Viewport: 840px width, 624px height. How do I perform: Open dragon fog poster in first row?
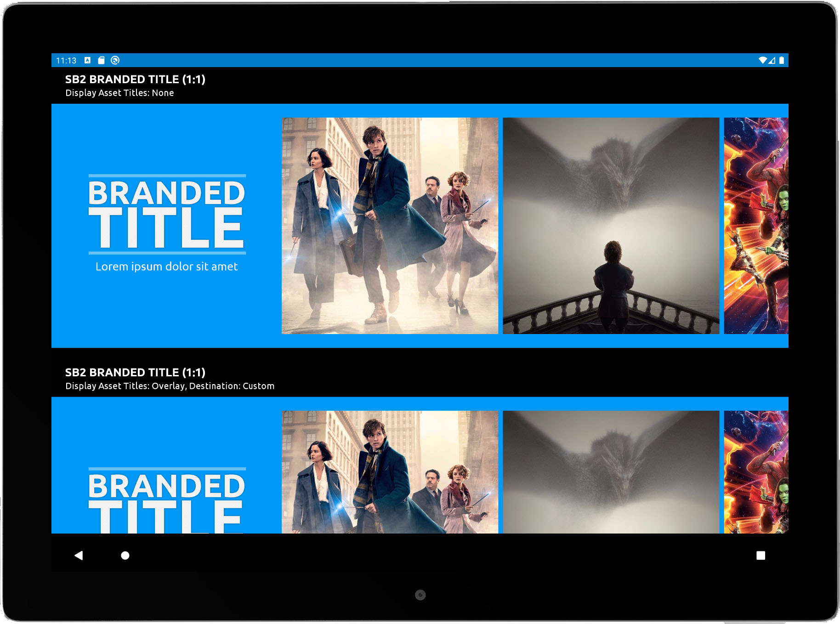pyautogui.click(x=611, y=226)
